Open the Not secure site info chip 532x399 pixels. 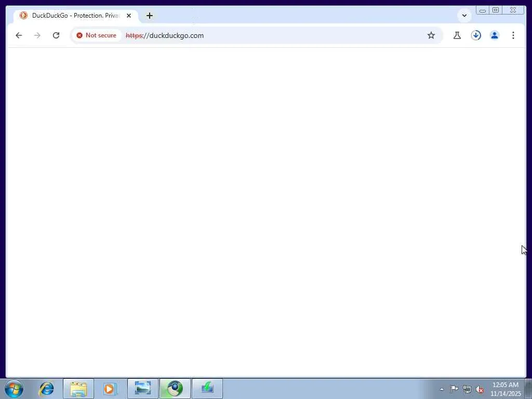tap(96, 35)
